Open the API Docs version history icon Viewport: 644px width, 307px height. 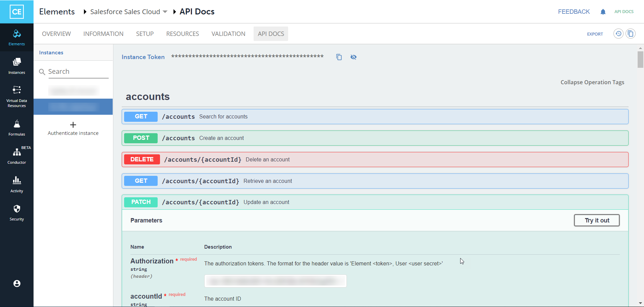(619, 34)
